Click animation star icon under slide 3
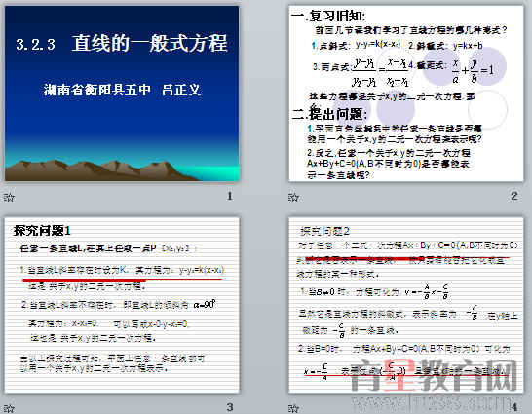Image resolution: width=532 pixels, height=414 pixels. coord(9,408)
